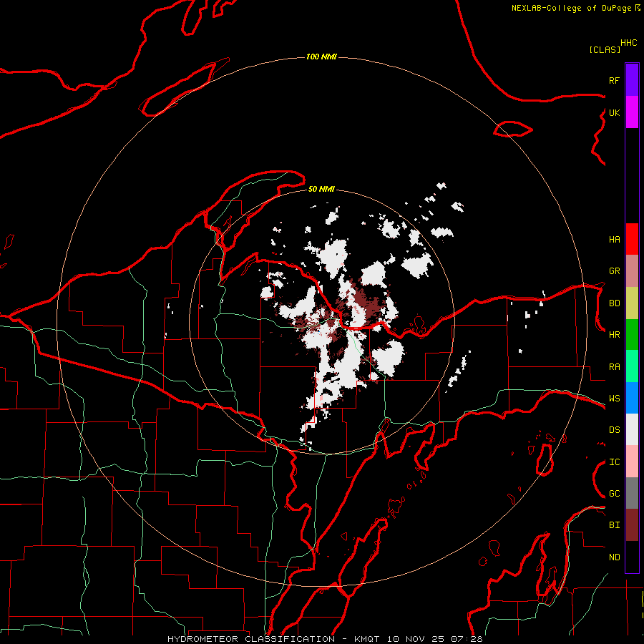This screenshot has height=644, width=644.
Task: Click the BI brown legend swatch
Action: [x=632, y=525]
